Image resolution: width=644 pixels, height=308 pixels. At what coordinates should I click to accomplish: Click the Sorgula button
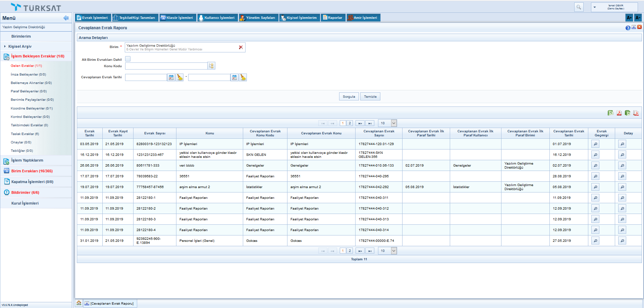point(349,97)
